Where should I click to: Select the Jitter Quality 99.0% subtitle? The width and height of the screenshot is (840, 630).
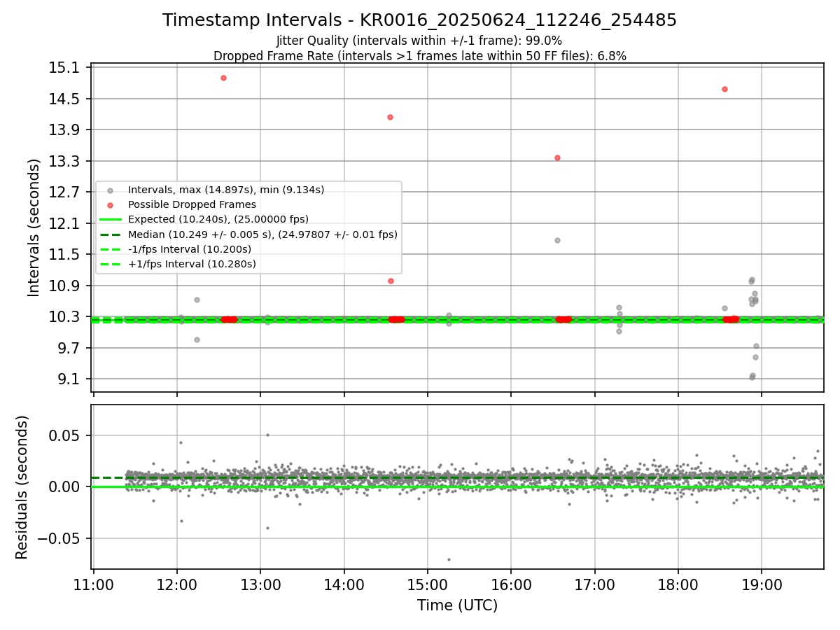pos(419,41)
